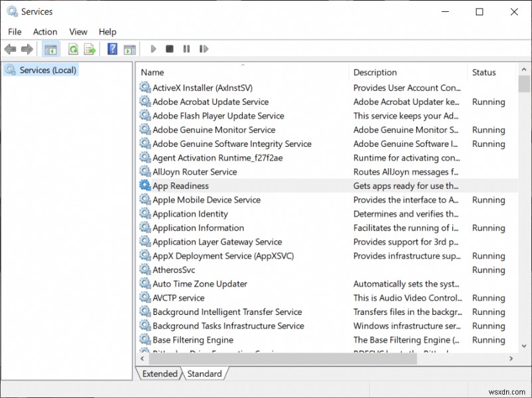532x398 pixels.
Task: Restart the service with the restart icon
Action: click(205, 49)
